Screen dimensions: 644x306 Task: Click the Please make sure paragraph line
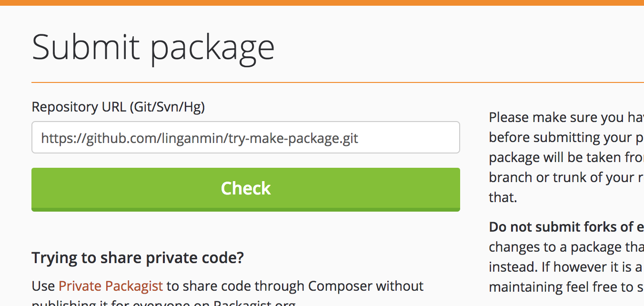pos(566,117)
